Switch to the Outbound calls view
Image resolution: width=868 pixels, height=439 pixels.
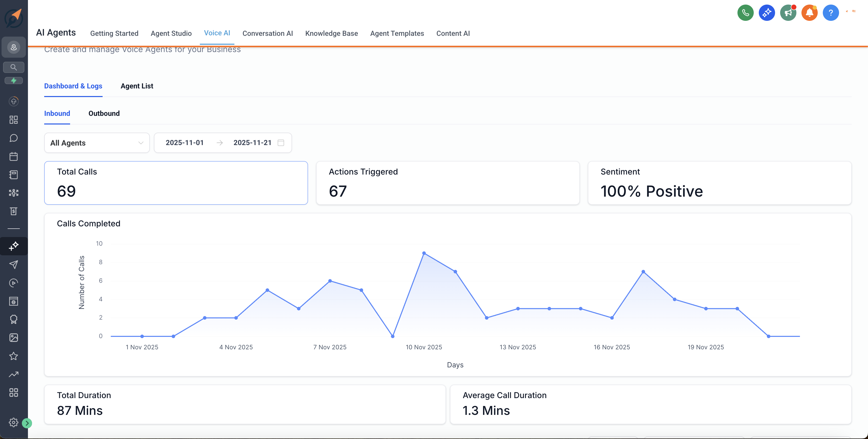click(x=104, y=113)
